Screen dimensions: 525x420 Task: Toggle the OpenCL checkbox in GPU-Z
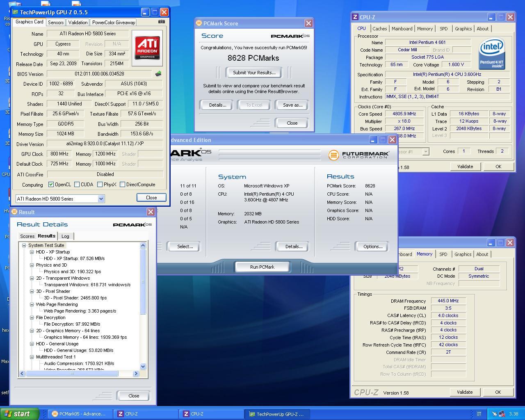51,185
